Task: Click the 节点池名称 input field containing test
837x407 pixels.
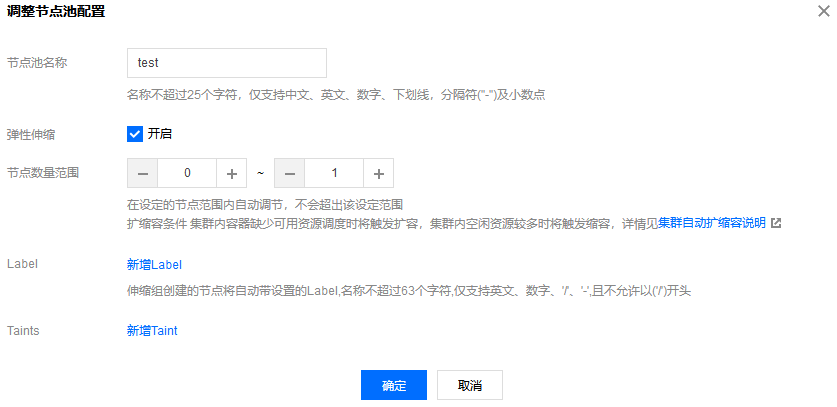Action: [227, 63]
